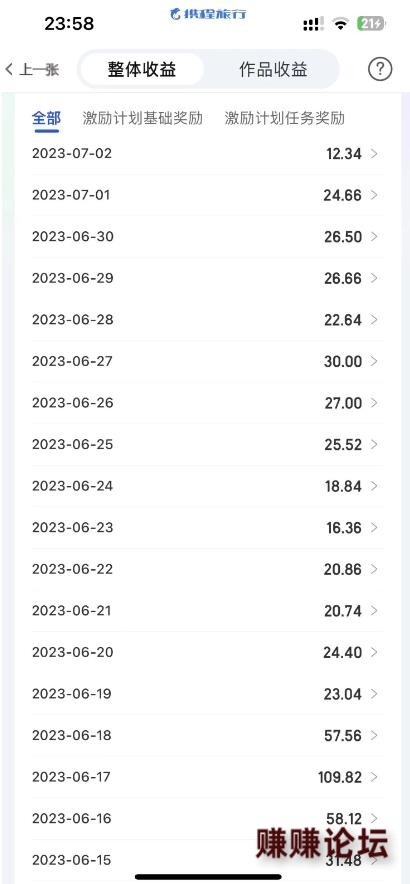Select the 全部 filter tab
Viewport: 410px width, 884px height.
pos(46,118)
